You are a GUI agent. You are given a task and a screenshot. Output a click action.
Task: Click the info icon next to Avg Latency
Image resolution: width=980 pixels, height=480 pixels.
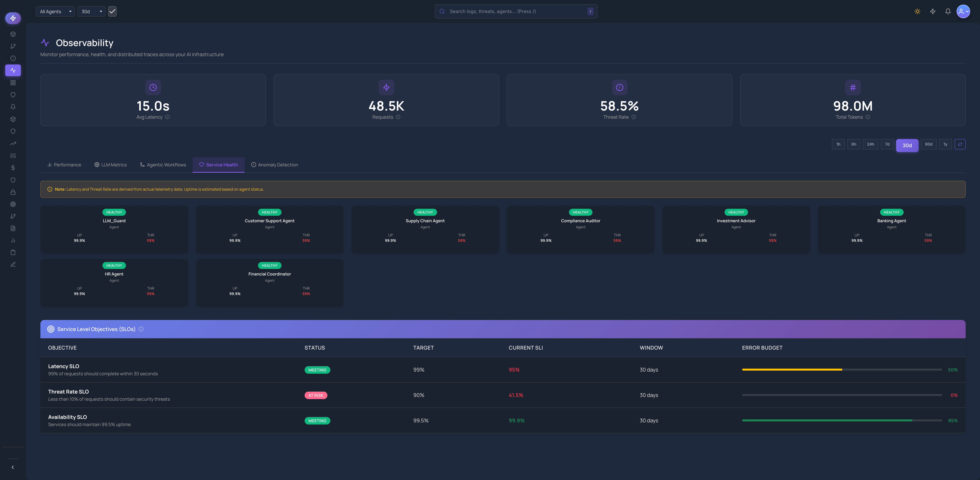click(167, 117)
